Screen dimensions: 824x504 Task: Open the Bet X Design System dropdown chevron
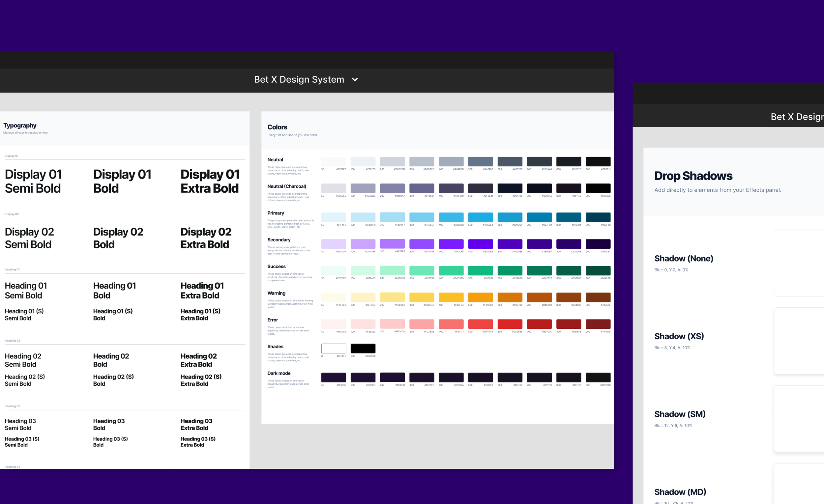355,79
